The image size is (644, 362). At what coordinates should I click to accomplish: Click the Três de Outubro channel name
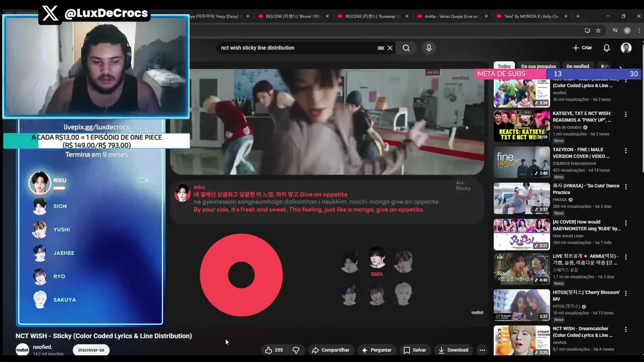click(x=567, y=127)
